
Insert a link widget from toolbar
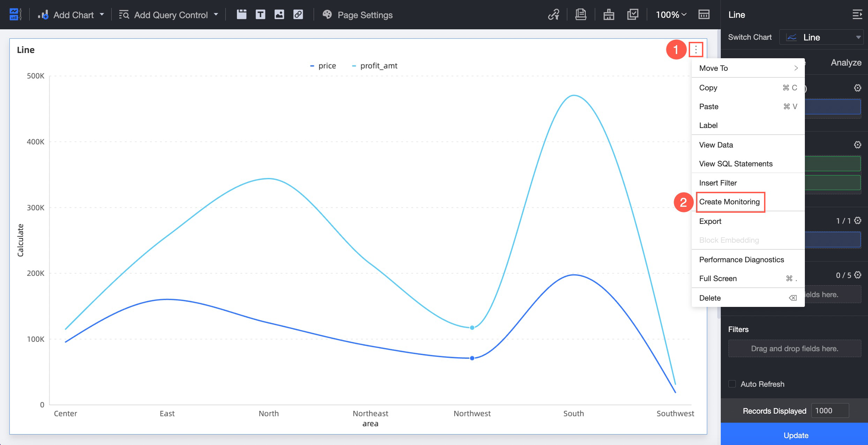[298, 15]
